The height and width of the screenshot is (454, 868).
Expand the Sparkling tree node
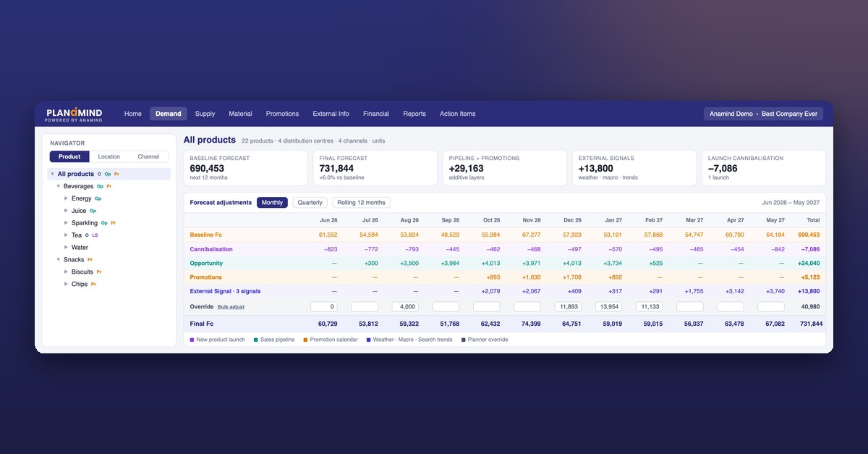tap(67, 223)
